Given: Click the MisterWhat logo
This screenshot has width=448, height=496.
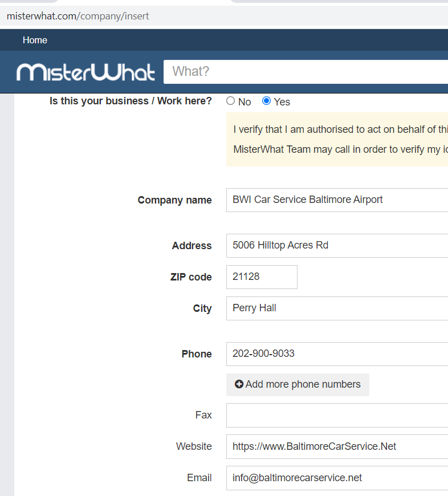Looking at the screenshot, I should point(85,72).
